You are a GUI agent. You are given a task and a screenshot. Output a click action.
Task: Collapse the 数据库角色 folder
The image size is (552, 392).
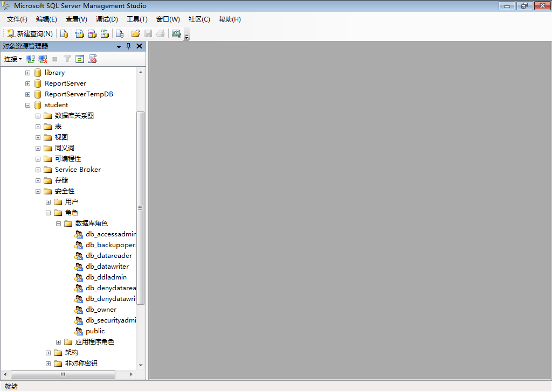click(x=58, y=223)
